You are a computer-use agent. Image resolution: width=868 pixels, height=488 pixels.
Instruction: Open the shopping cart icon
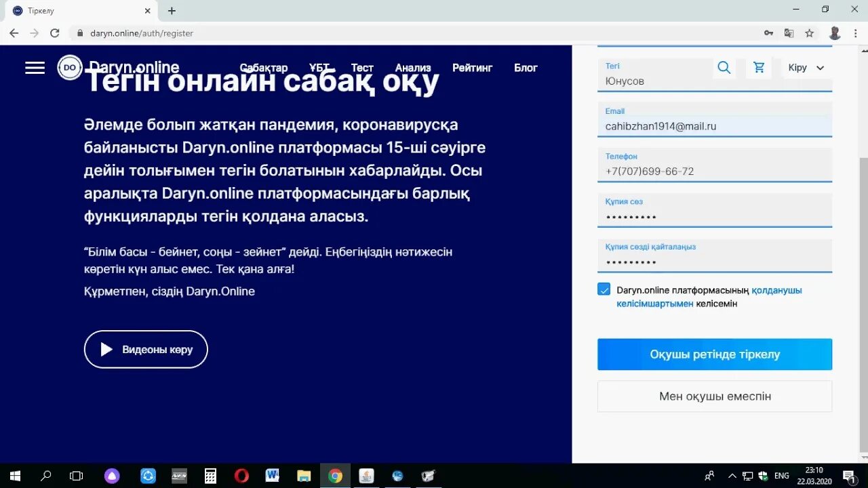coord(759,68)
